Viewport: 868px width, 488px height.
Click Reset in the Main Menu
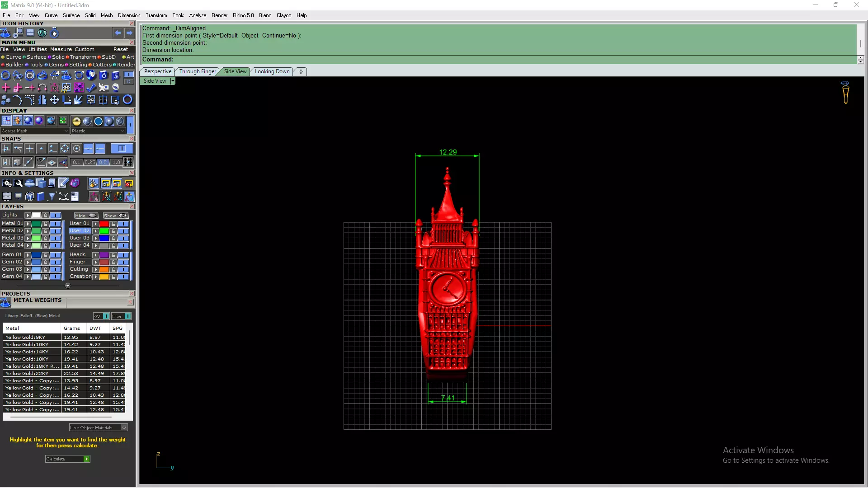(121, 50)
